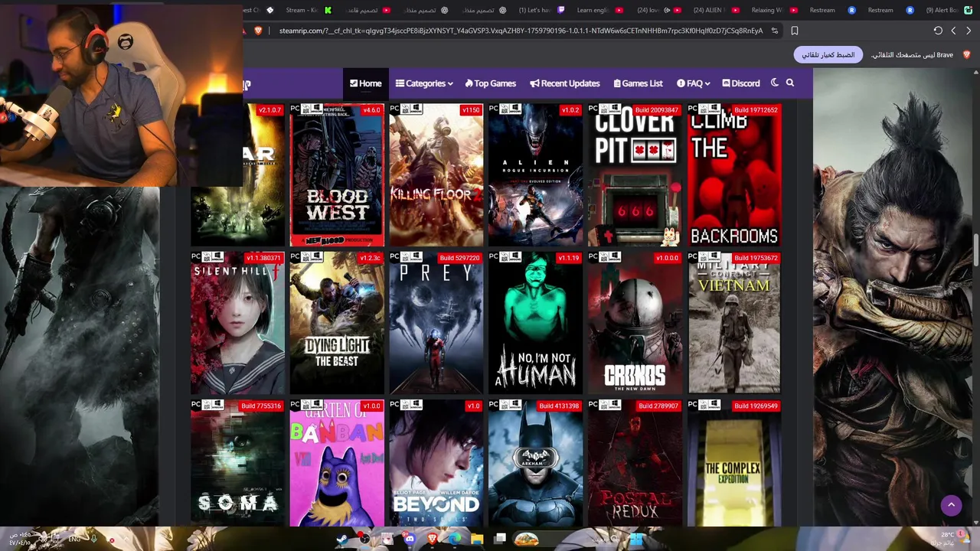Open SOMA game cover
Image resolution: width=980 pixels, height=551 pixels.
(x=237, y=463)
